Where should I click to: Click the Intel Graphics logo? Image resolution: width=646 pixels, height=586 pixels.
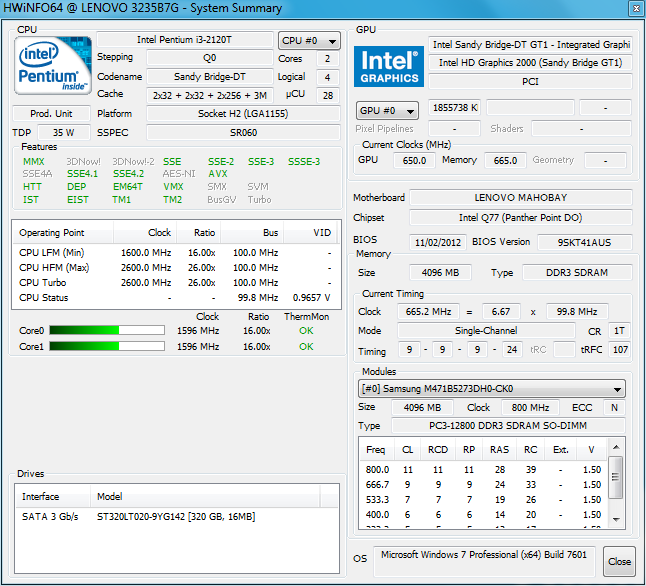coord(389,66)
